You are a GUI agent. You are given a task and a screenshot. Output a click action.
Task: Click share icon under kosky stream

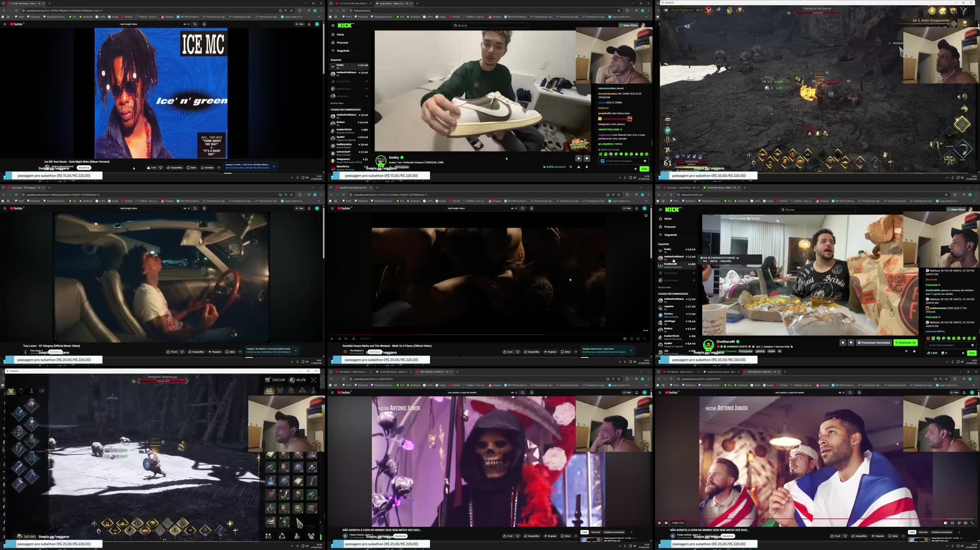click(571, 167)
